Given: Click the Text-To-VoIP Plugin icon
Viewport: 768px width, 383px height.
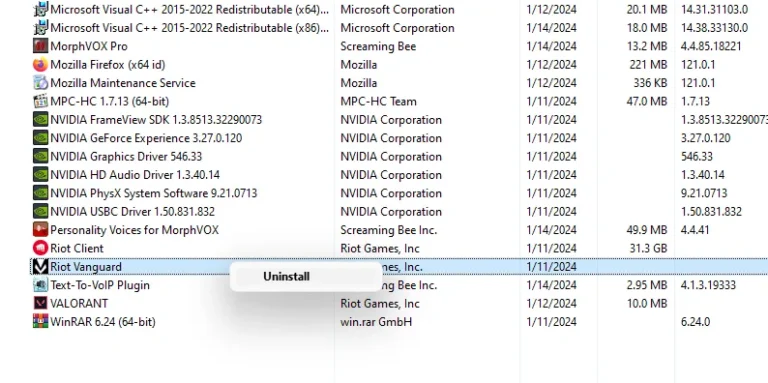Looking at the screenshot, I should coord(40,285).
